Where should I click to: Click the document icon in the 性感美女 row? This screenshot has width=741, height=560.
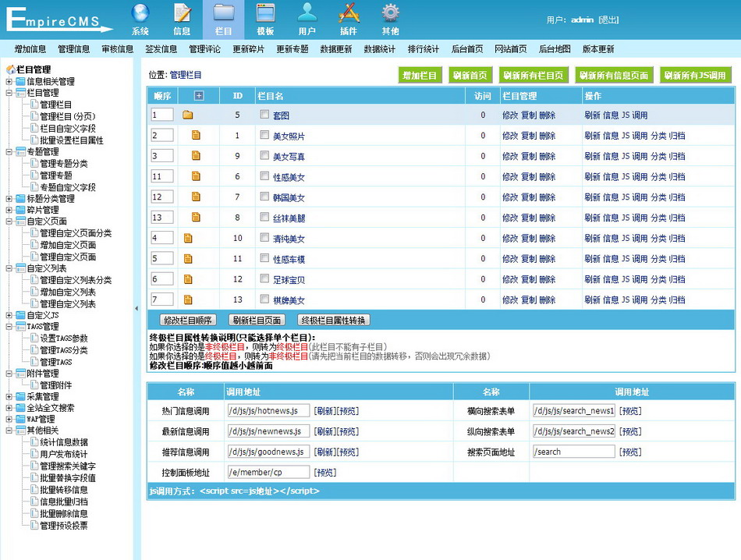[x=196, y=176]
